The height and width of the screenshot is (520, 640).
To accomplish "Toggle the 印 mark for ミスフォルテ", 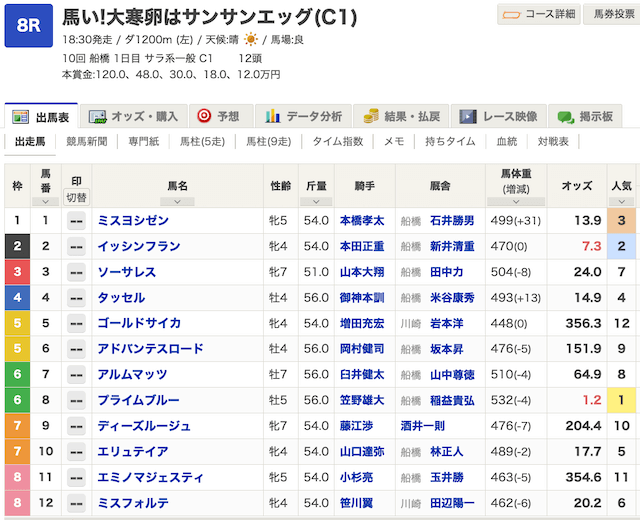I will 76,503.
